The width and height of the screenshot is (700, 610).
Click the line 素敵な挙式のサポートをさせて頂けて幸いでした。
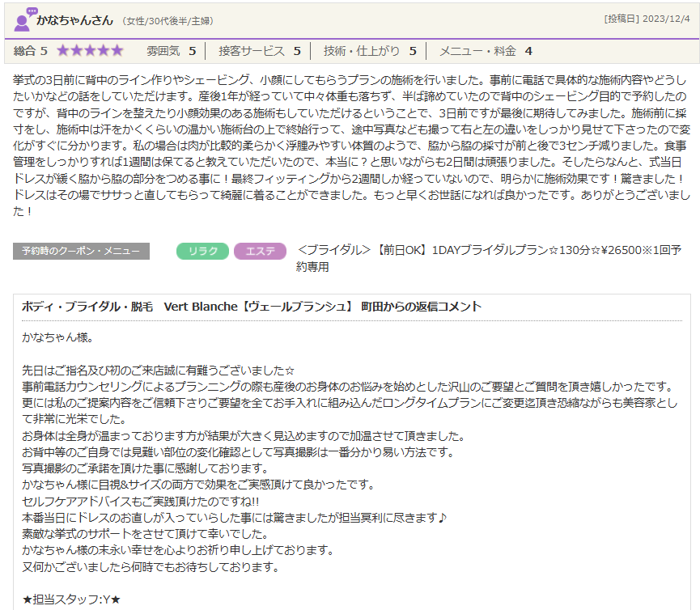pyautogui.click(x=145, y=534)
